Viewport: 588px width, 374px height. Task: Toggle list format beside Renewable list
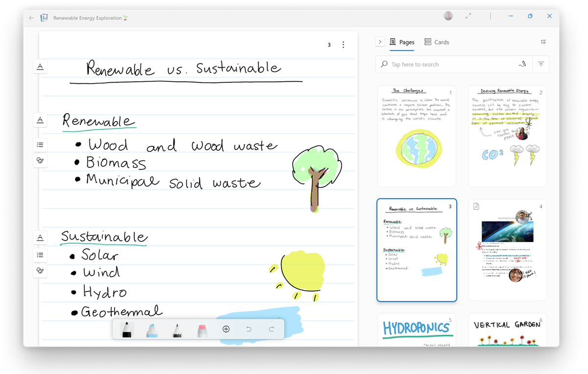[x=40, y=145]
